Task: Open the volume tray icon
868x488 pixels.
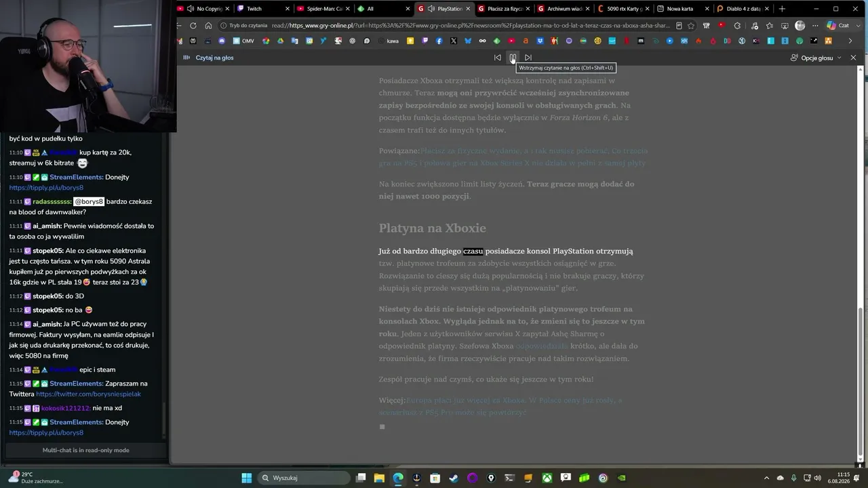Action: (x=817, y=478)
